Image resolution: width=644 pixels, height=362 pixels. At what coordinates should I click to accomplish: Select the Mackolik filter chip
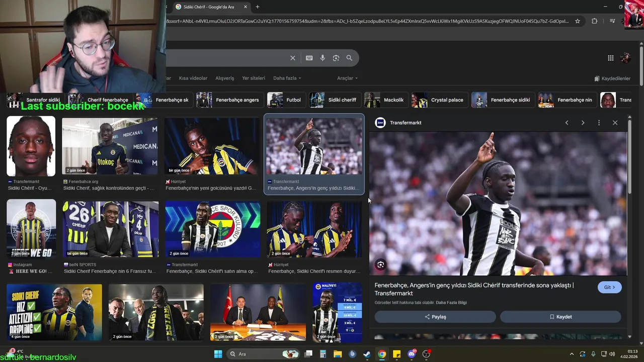click(386, 100)
